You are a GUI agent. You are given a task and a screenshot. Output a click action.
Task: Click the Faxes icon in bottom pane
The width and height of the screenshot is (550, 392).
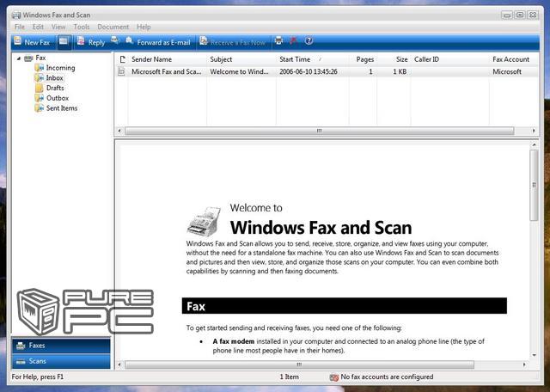tap(21, 346)
